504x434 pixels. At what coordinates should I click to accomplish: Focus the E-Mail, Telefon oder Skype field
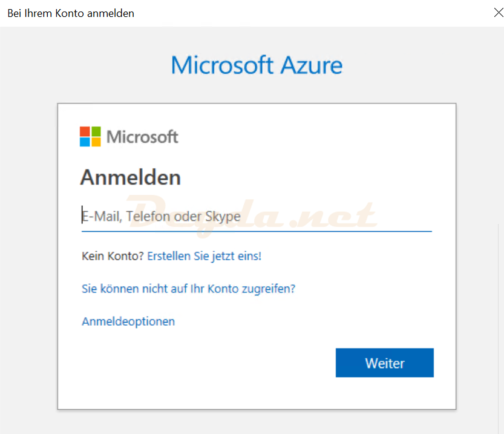pyautogui.click(x=257, y=216)
